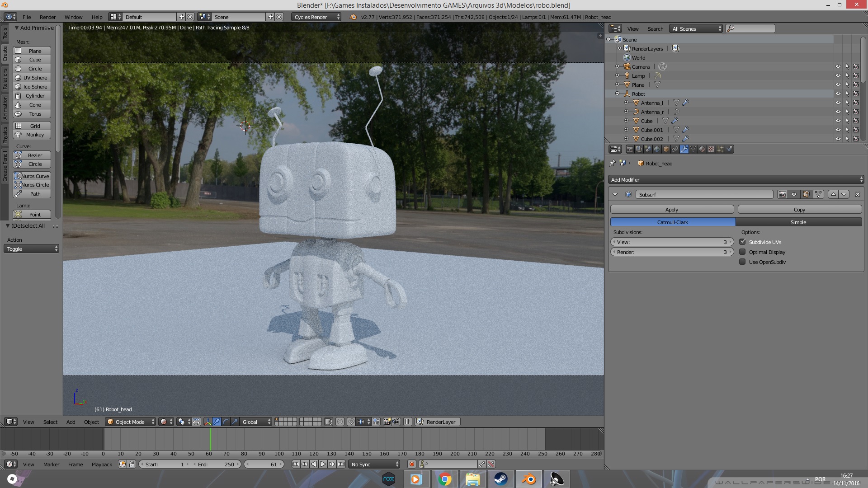Play the animation forward in timeline
Screen dimensions: 868x488
(323, 464)
